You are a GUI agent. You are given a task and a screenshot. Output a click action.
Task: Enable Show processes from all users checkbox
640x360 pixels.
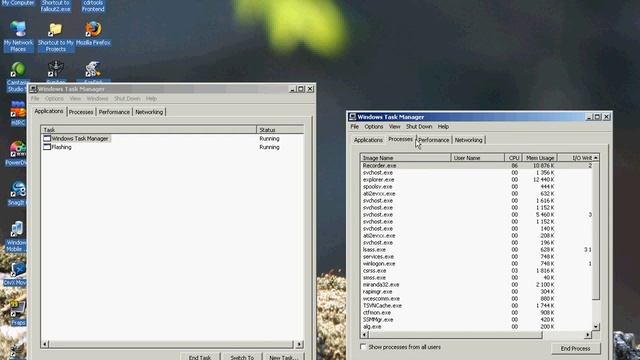[363, 347]
